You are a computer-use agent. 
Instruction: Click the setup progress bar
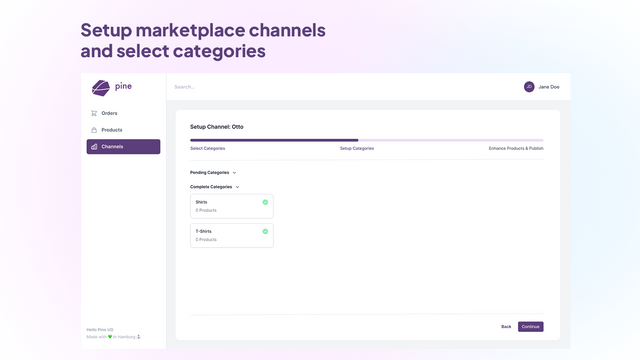point(367,140)
